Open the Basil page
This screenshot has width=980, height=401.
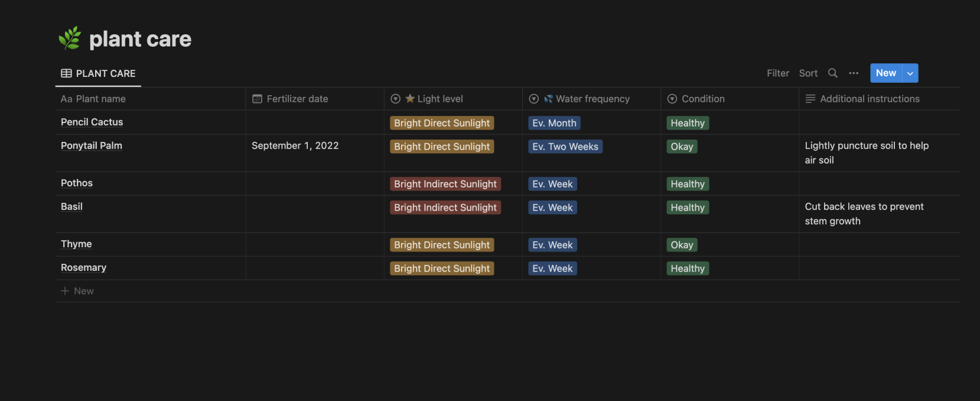(71, 206)
